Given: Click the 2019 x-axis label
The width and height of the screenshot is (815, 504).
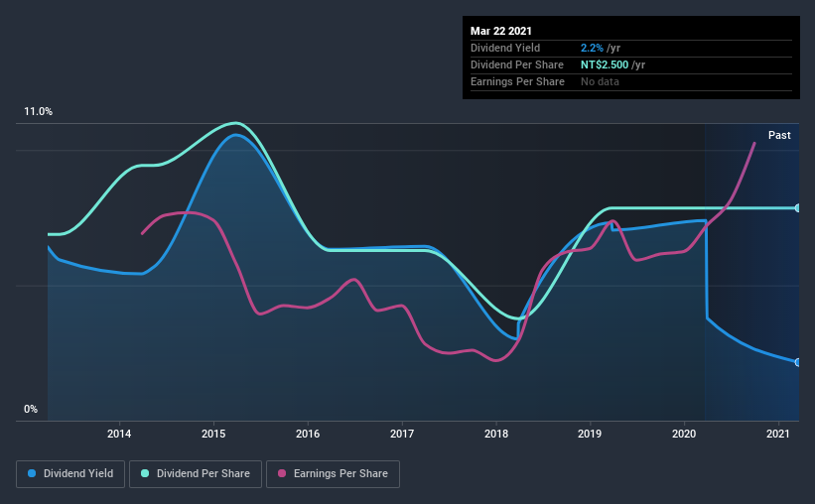Looking at the screenshot, I should pyautogui.click(x=590, y=434).
